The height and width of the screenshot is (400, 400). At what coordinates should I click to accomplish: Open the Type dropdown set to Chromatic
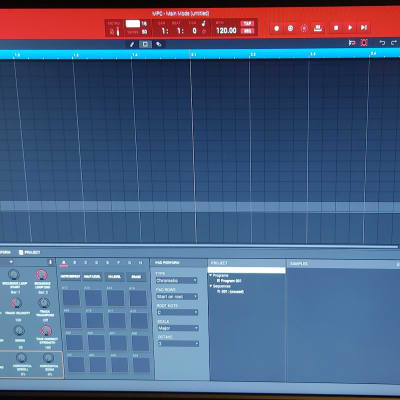click(177, 281)
